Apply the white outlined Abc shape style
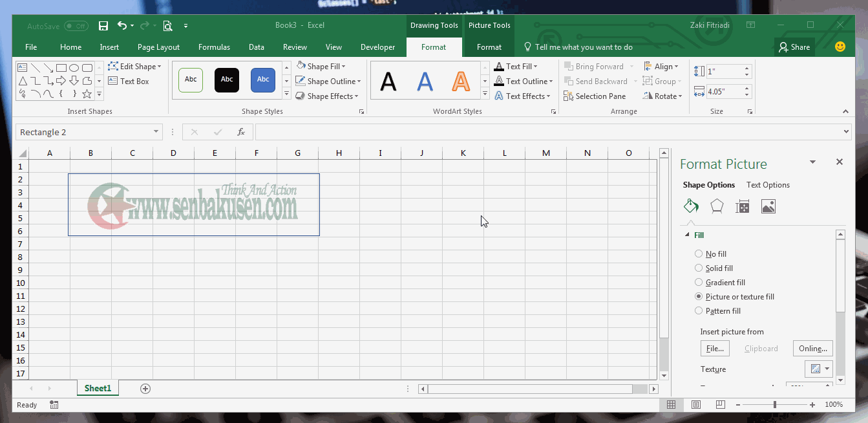 (191, 80)
